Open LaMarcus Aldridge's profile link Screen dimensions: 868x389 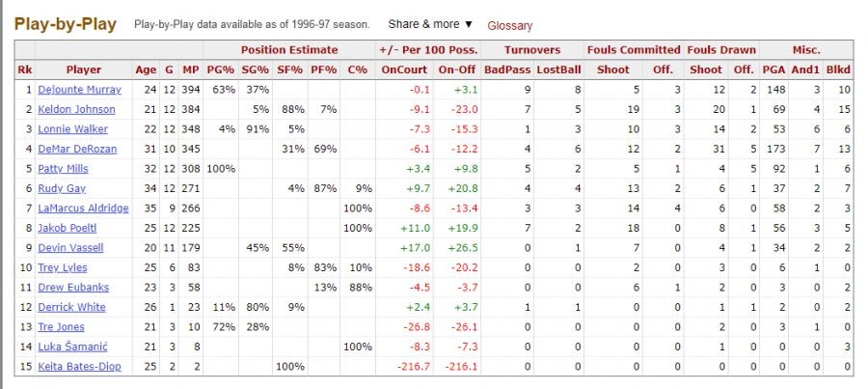pyautogui.click(x=83, y=208)
